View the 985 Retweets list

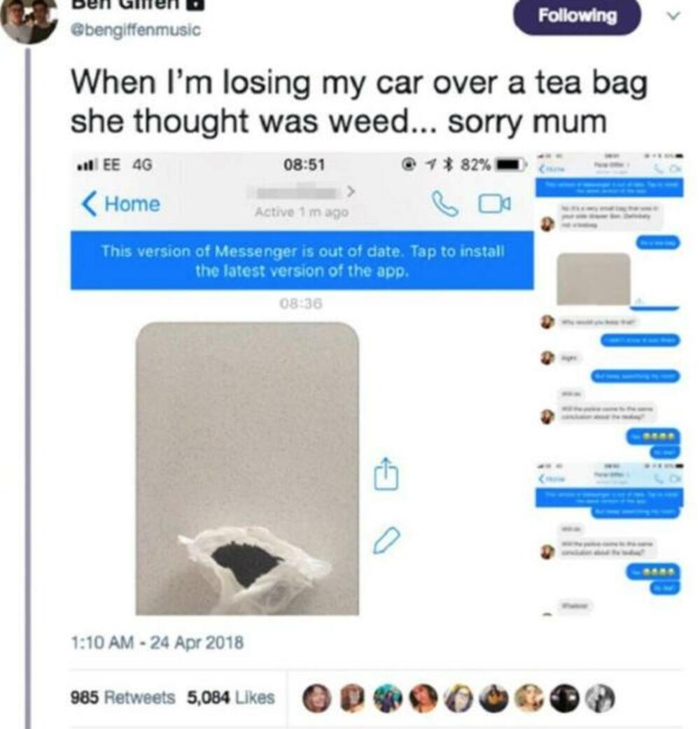point(122,698)
